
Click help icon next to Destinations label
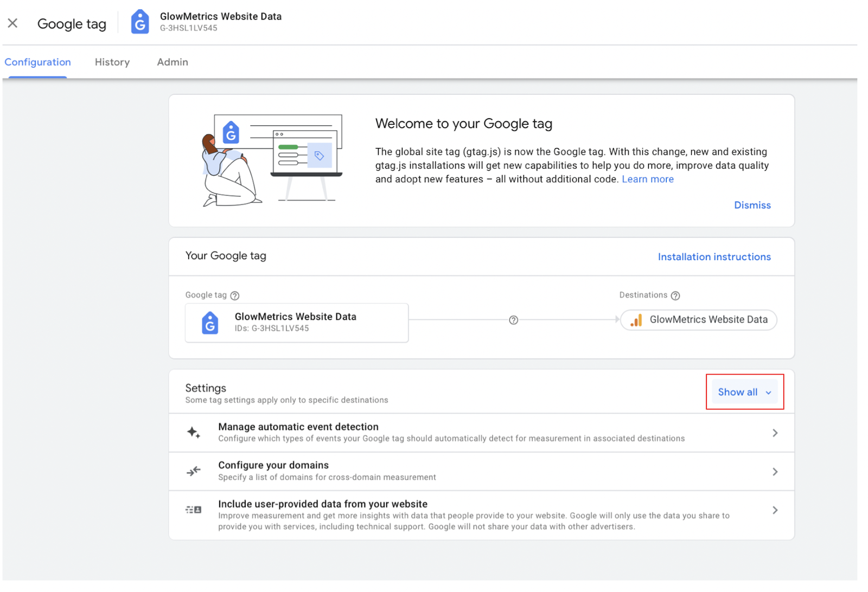675,295
